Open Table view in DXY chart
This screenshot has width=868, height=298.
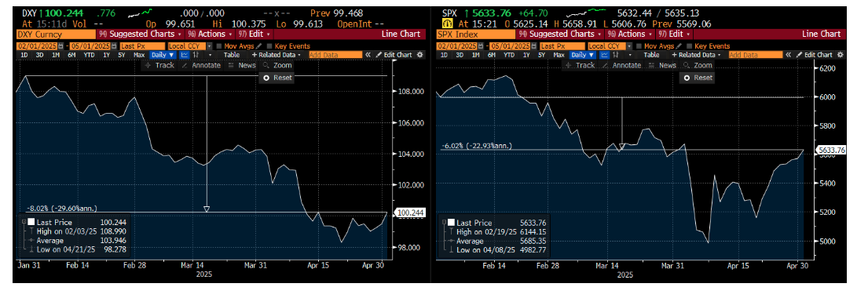pyautogui.click(x=232, y=55)
